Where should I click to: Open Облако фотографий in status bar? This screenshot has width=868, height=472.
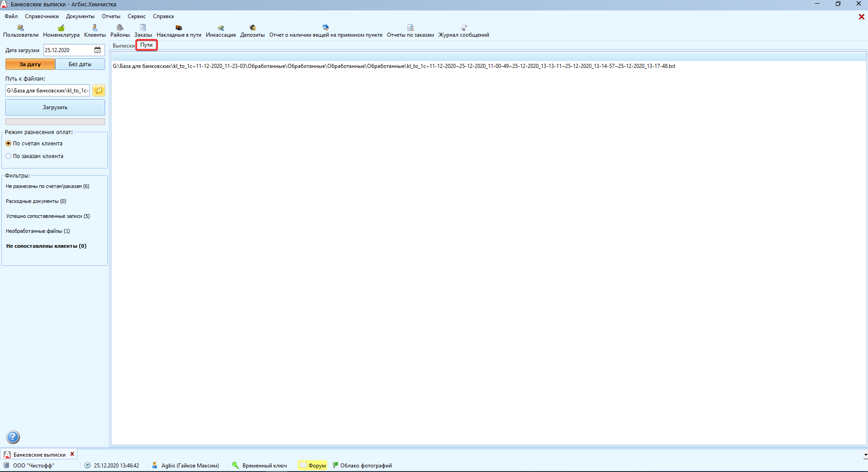[x=362, y=465]
